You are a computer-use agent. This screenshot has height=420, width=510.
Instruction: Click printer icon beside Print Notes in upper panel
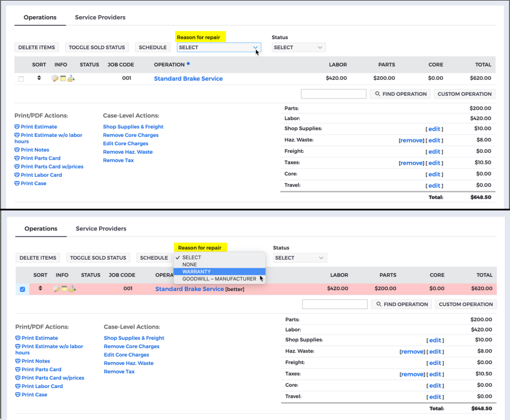(x=17, y=150)
